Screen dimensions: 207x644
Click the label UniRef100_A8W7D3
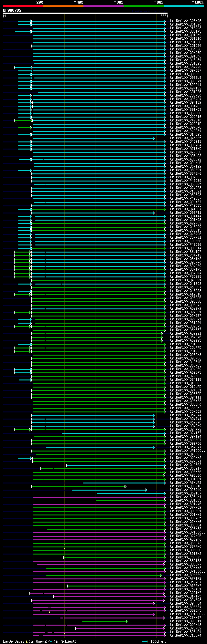click(x=186, y=106)
